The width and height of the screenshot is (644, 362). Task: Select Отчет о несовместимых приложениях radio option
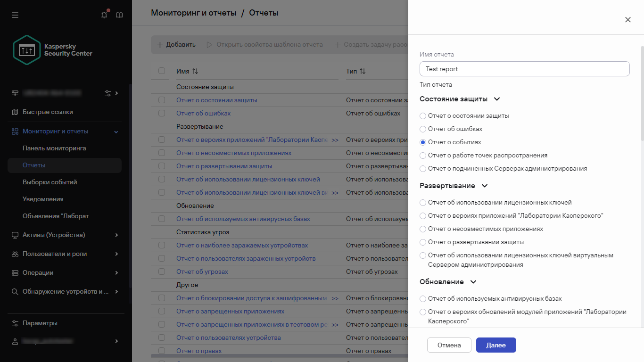[x=423, y=229]
